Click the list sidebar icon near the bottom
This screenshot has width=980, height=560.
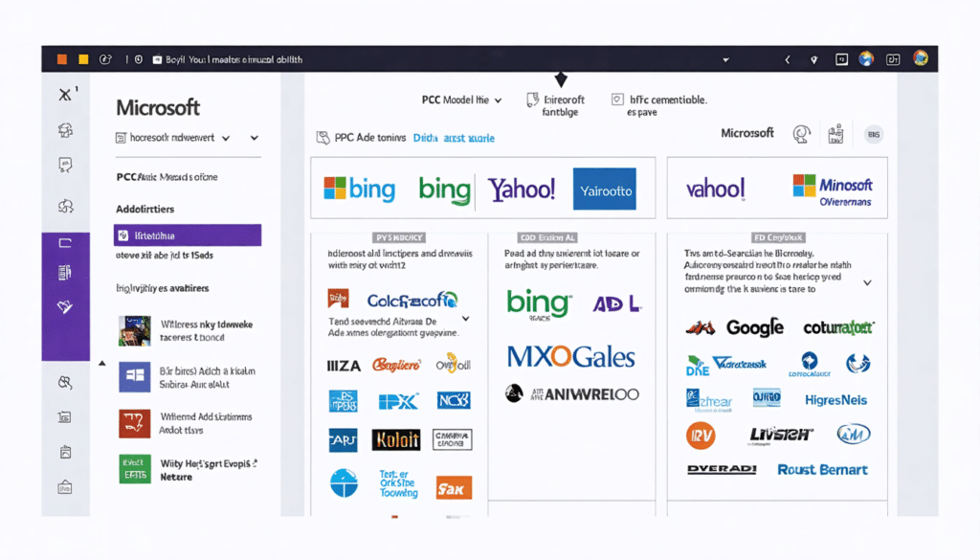[x=65, y=417]
